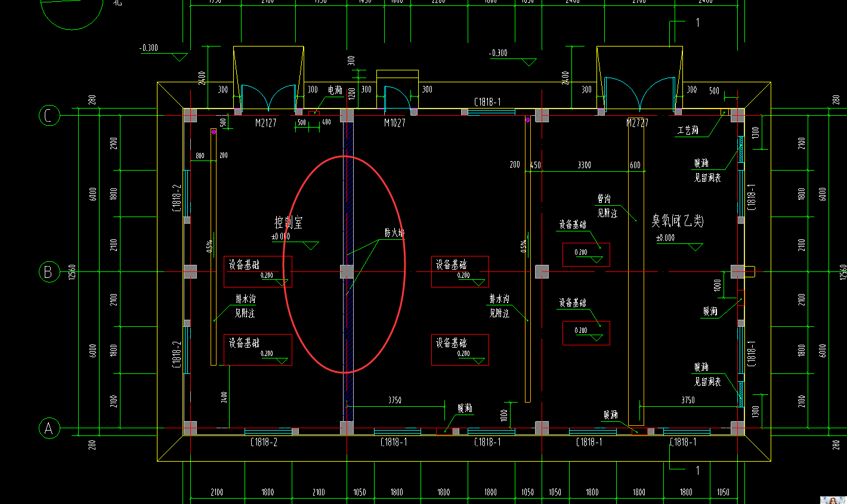Select the M2727 double door symbol
Viewport: 847px width, 504px height.
640,94
